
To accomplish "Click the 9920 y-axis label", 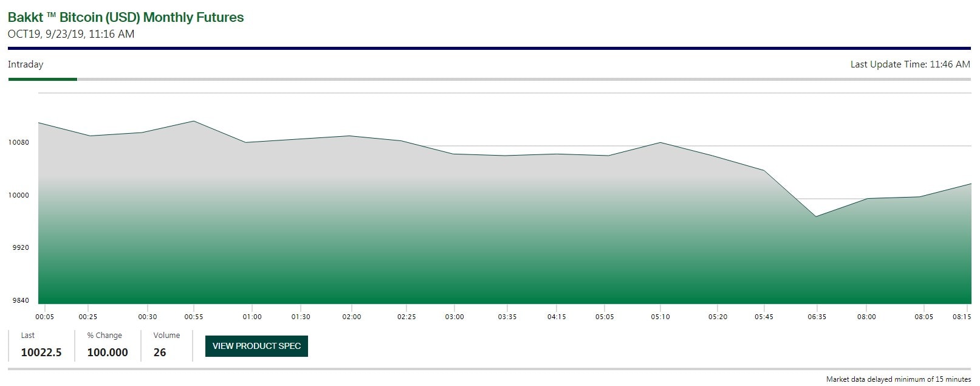I will tap(21, 247).
